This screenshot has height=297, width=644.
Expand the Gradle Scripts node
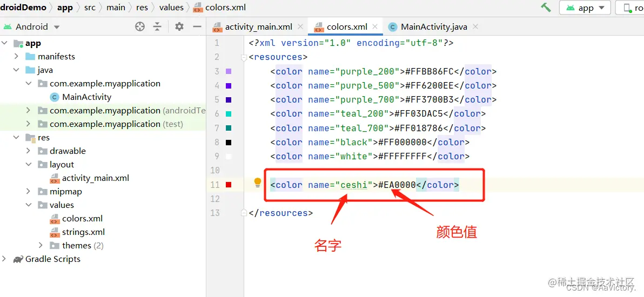pos(4,259)
